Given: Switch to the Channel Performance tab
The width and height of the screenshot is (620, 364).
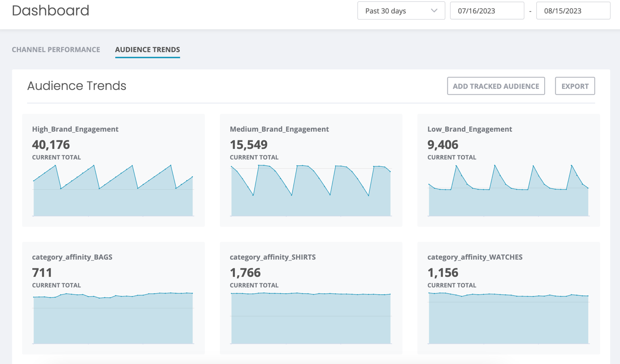Looking at the screenshot, I should tap(56, 50).
